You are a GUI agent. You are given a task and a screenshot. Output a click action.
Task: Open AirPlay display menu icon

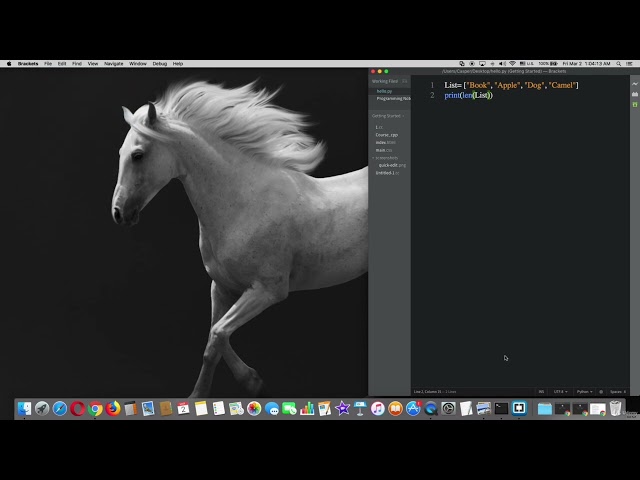tap(482, 64)
